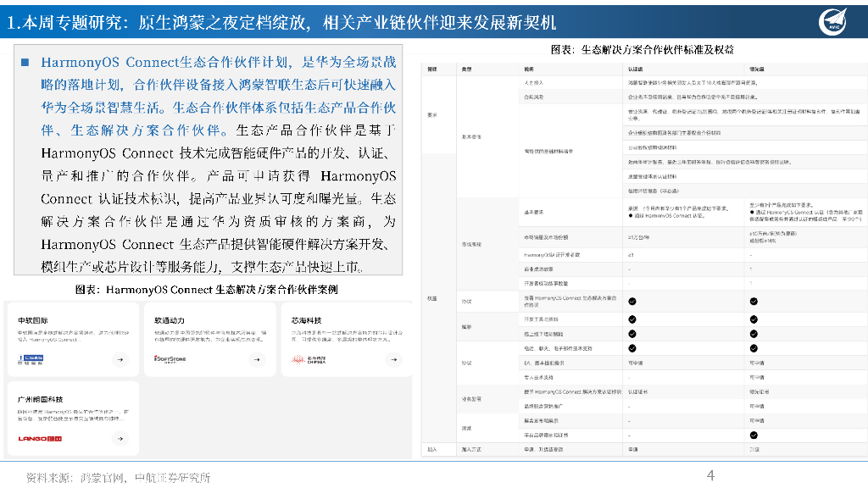
Task: Click the LANGO 朗国 logo
Action: point(40,438)
